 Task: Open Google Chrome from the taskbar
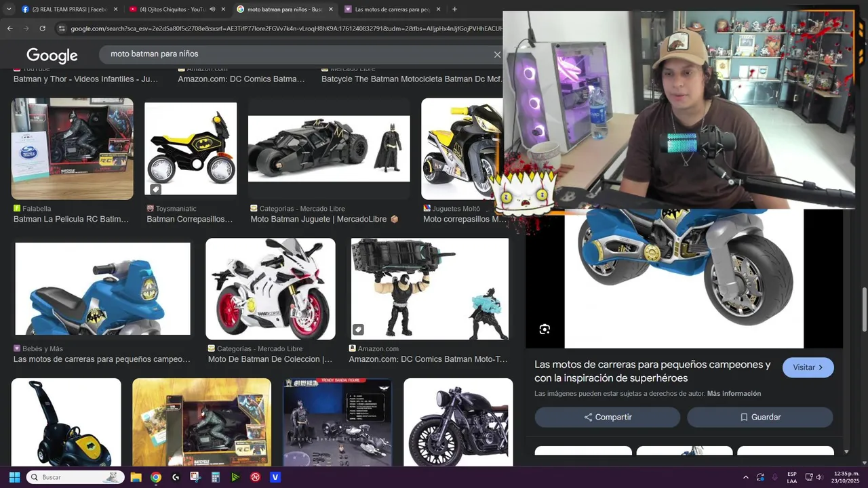coord(156,477)
